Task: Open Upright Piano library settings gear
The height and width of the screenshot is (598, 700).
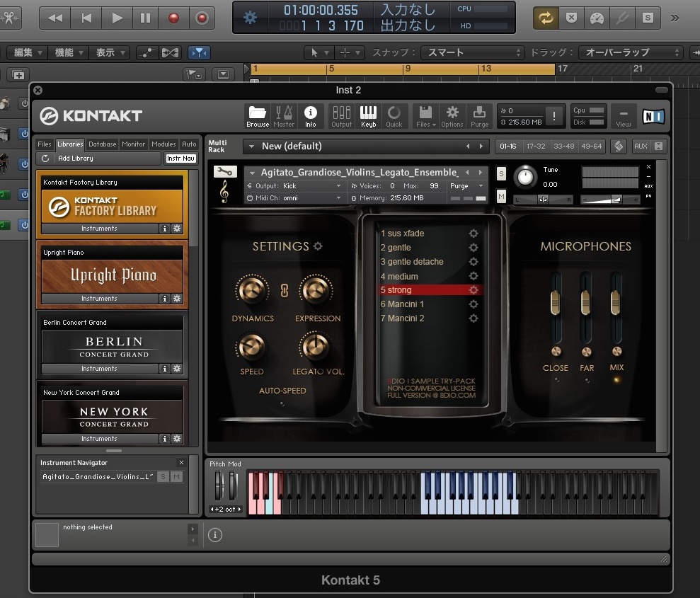Action: pyautogui.click(x=177, y=299)
